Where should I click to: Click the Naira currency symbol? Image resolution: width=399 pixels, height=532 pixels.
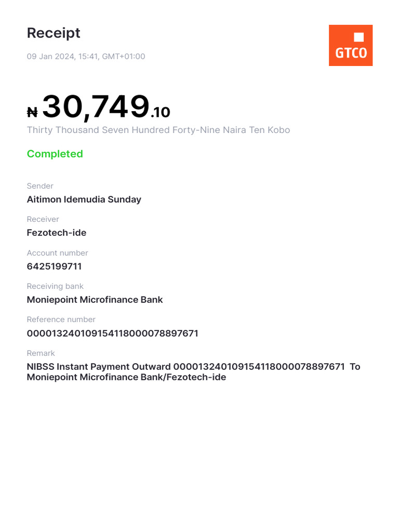[x=32, y=112]
